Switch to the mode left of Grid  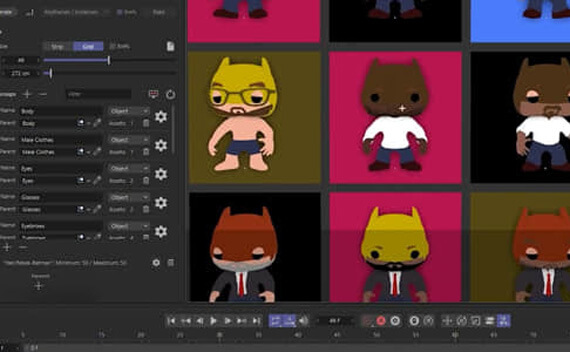point(57,46)
